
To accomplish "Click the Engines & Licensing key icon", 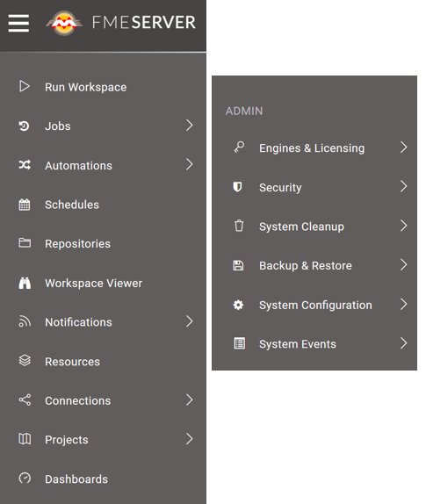I will pos(239,148).
